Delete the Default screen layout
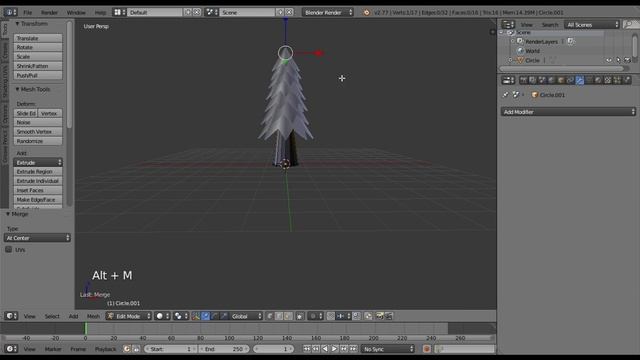This screenshot has width=640, height=360. pos(197,12)
